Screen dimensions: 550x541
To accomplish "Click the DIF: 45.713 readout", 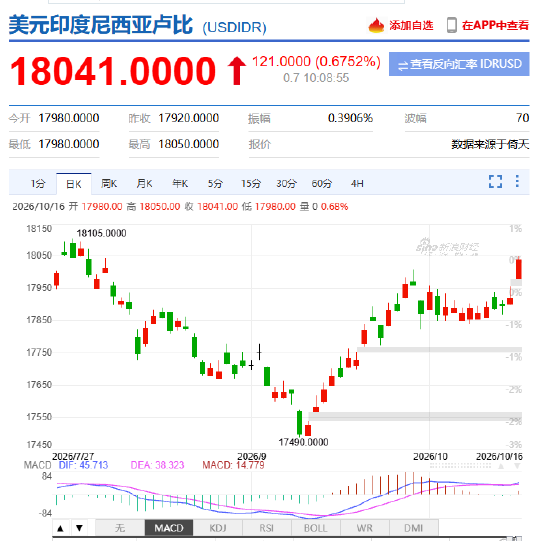I will pos(83,465).
